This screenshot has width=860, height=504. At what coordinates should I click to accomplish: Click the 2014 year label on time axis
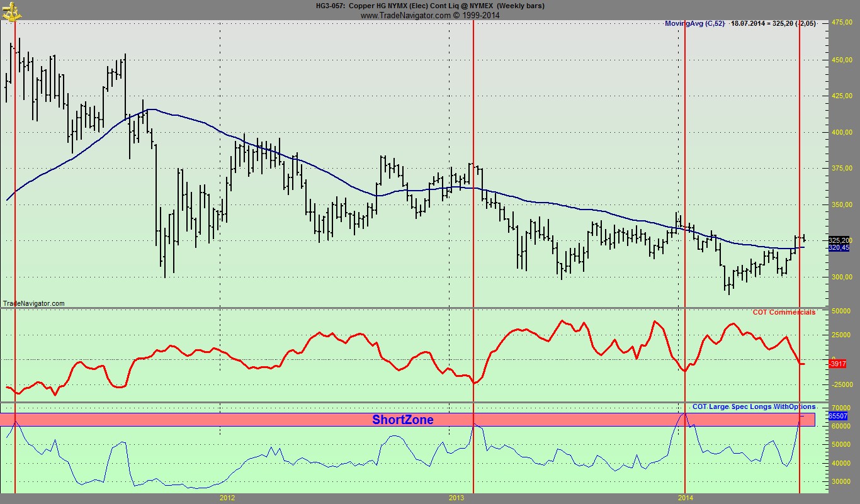[x=686, y=498]
